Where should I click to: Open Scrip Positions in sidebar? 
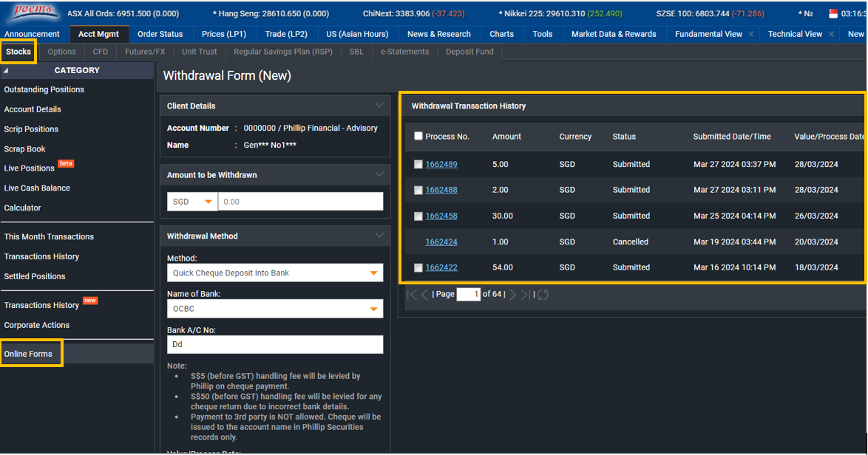[31, 129]
